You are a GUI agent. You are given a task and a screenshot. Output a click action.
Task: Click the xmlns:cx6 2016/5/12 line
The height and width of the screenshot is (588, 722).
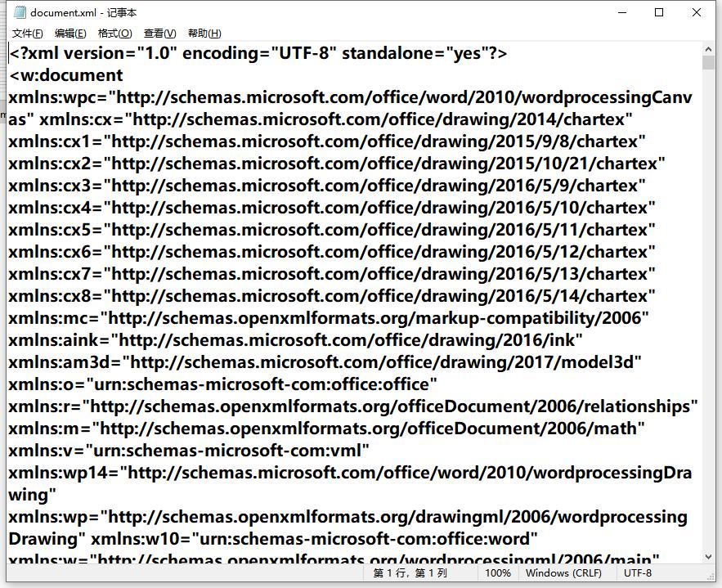point(331,252)
